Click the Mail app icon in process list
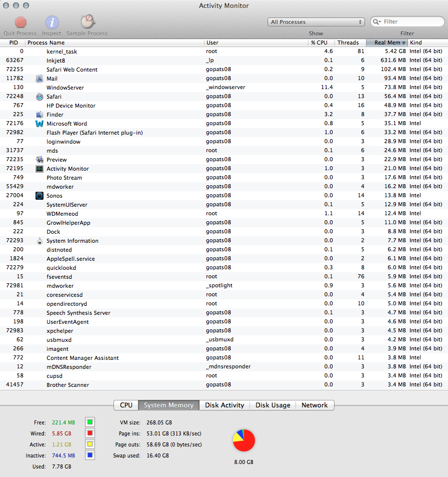Screen dimensions: 448x477 tap(39, 79)
